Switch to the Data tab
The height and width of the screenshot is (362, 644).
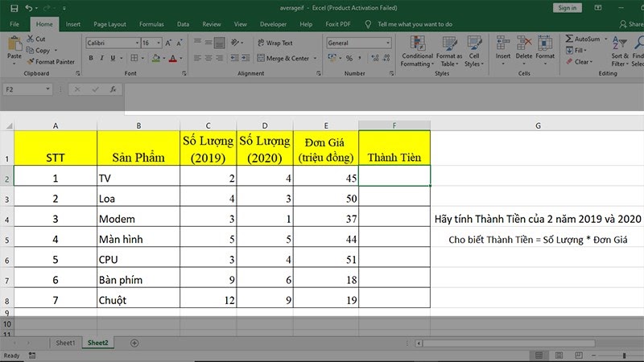pyautogui.click(x=184, y=24)
